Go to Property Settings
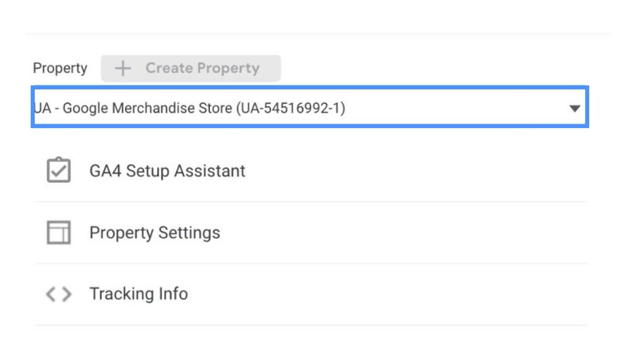Viewport: 644px width, 351px height. coord(155,233)
